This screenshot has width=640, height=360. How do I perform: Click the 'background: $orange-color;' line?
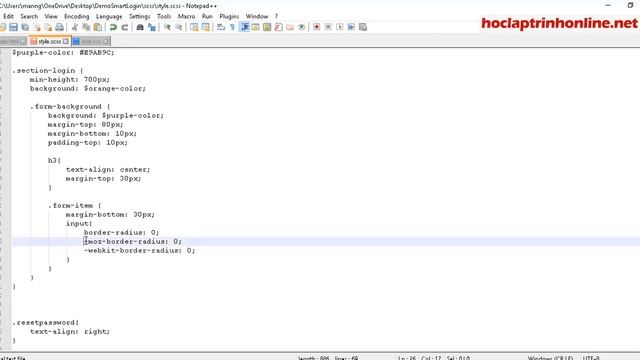[87, 89]
